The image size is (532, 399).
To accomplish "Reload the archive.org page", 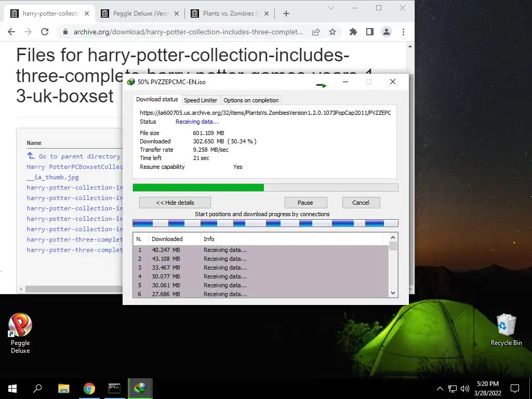I will [45, 32].
